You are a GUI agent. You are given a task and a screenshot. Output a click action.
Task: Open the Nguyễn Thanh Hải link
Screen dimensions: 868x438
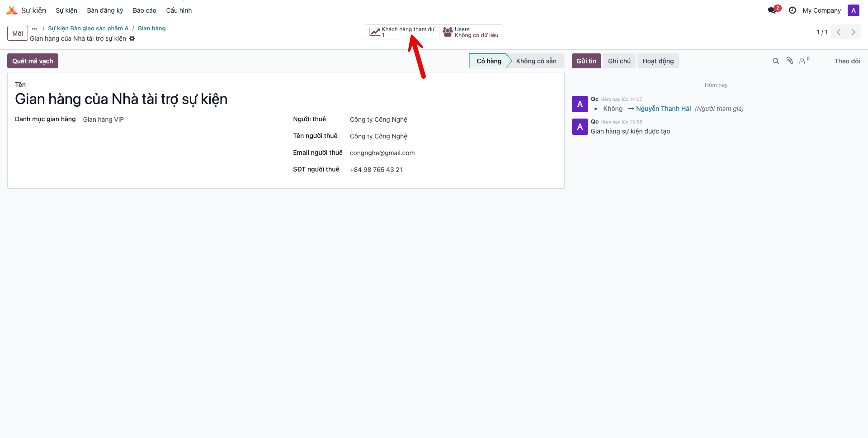coord(663,109)
